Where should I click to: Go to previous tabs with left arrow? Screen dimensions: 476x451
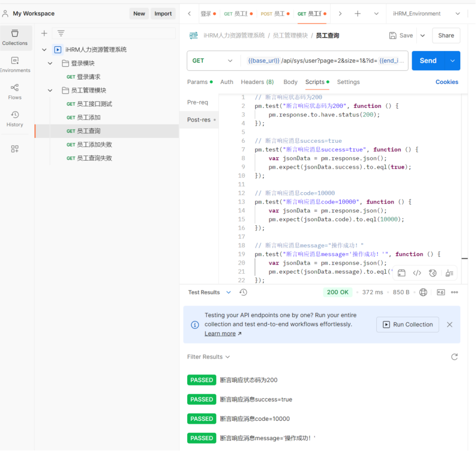point(189,14)
